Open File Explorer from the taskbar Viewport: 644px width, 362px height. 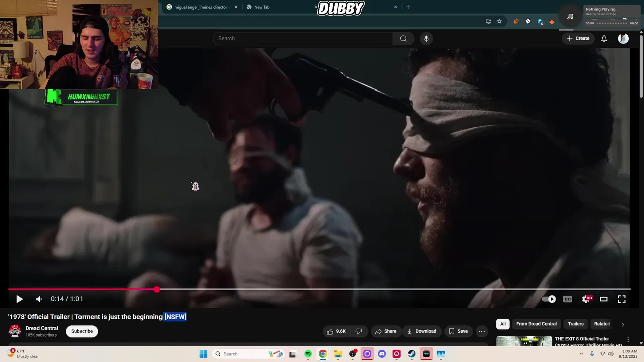(338, 354)
